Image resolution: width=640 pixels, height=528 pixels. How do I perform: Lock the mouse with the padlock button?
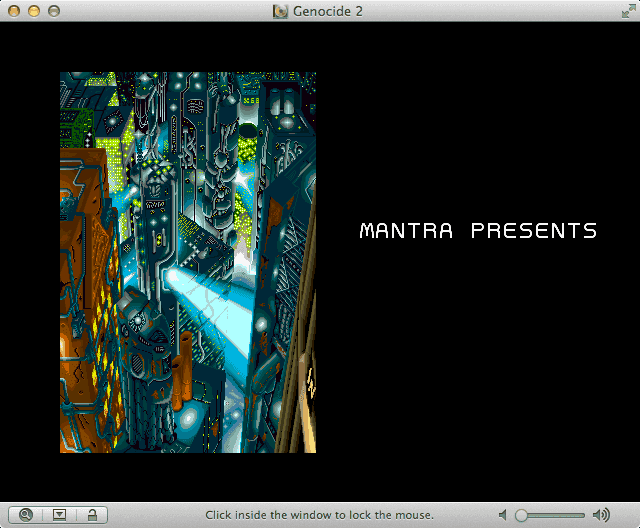click(92, 515)
